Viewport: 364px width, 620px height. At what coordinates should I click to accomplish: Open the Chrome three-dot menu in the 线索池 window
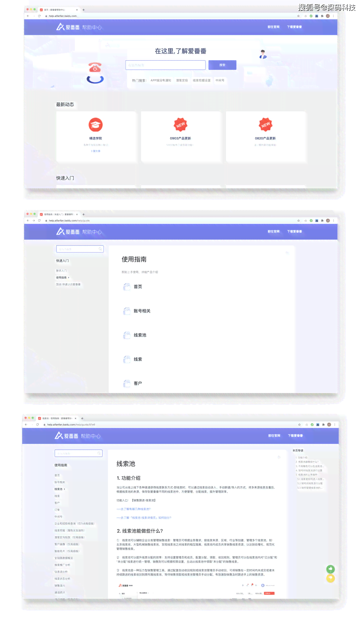point(335,425)
